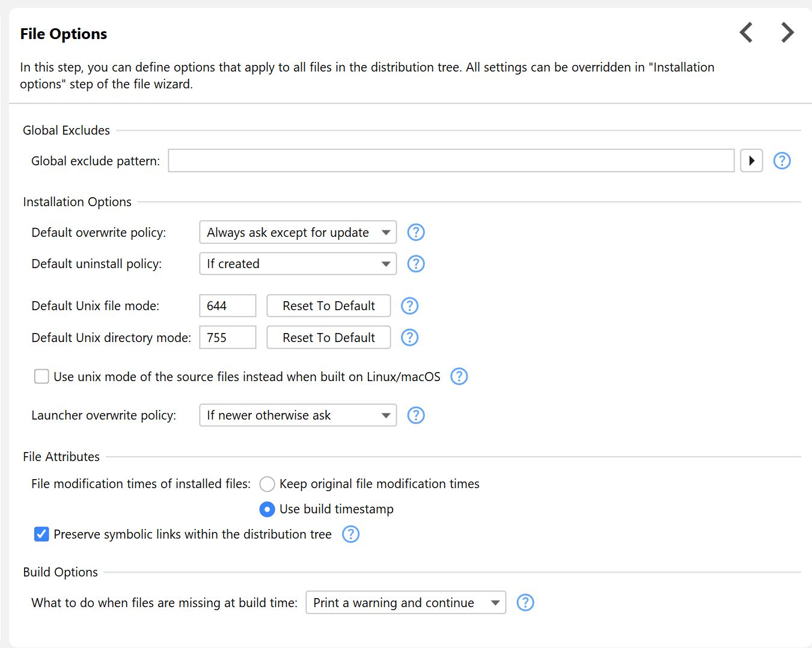This screenshot has height=648, width=812.
Task: Reset Unix directory mode to default
Action: [x=328, y=338]
